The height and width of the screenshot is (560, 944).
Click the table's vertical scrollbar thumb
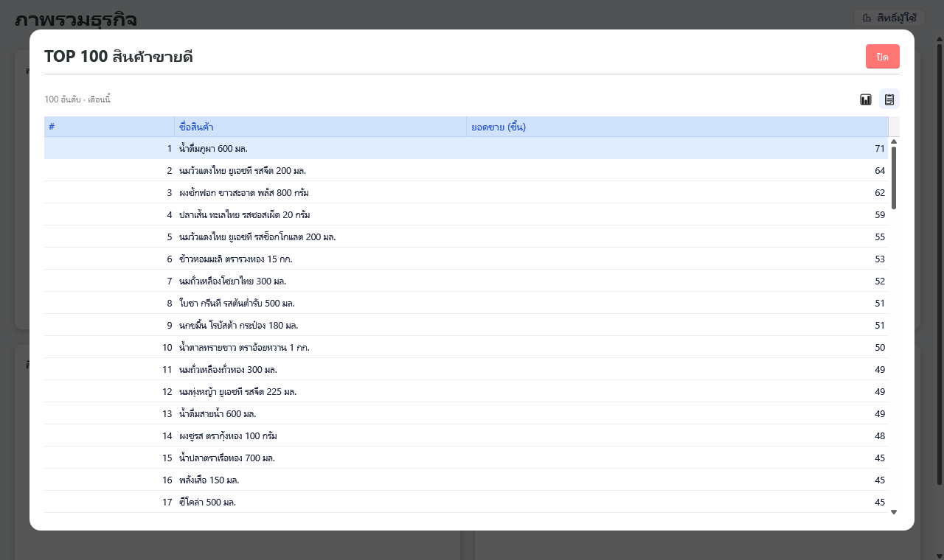point(894,178)
